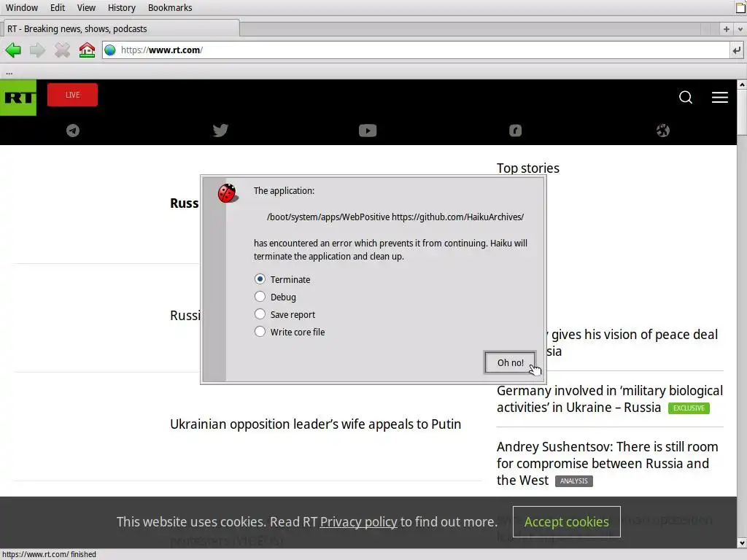
Task: Click the page scrollbar up arrow
Action: 742,85
